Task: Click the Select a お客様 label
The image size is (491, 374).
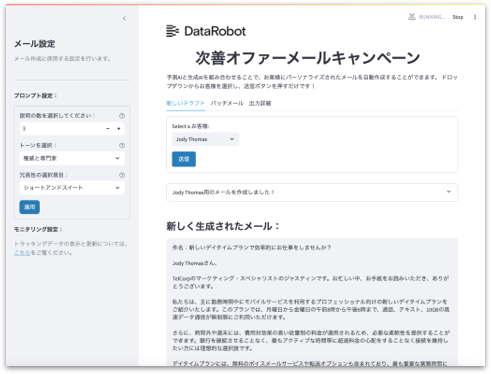Action: tap(191, 126)
